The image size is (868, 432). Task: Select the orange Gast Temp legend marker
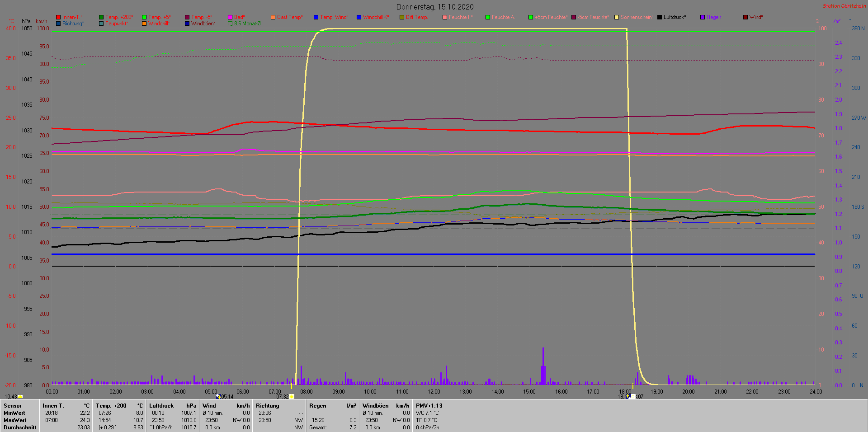(x=273, y=17)
